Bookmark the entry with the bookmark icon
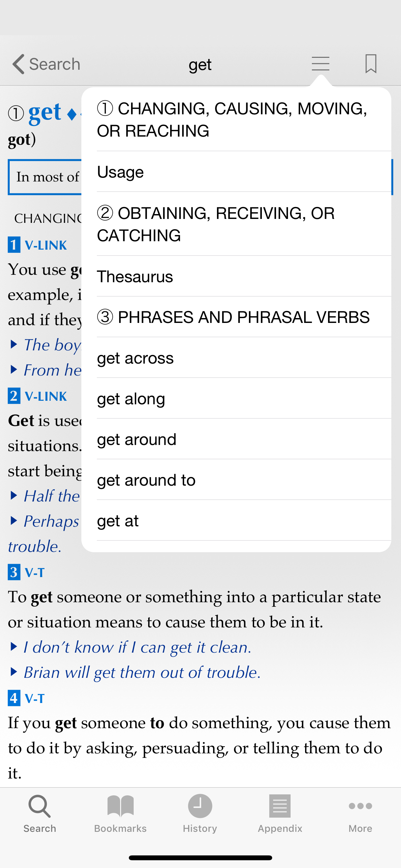The height and width of the screenshot is (868, 401). [371, 64]
